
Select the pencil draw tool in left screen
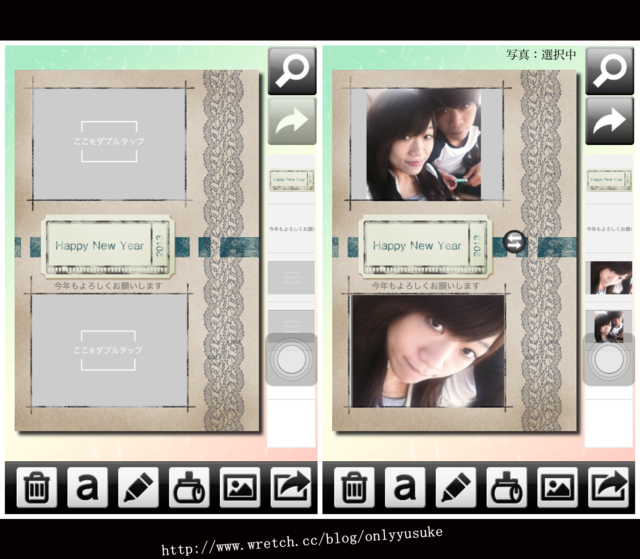138,487
